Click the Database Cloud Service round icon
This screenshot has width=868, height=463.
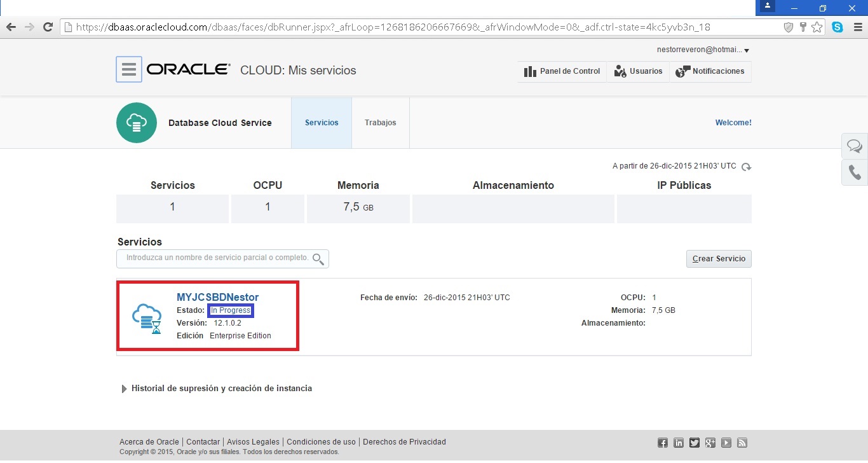pos(137,123)
